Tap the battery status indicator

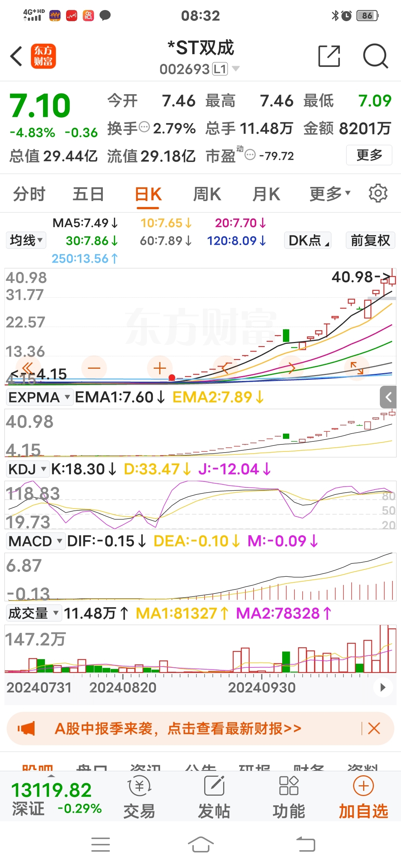pyautogui.click(x=367, y=16)
